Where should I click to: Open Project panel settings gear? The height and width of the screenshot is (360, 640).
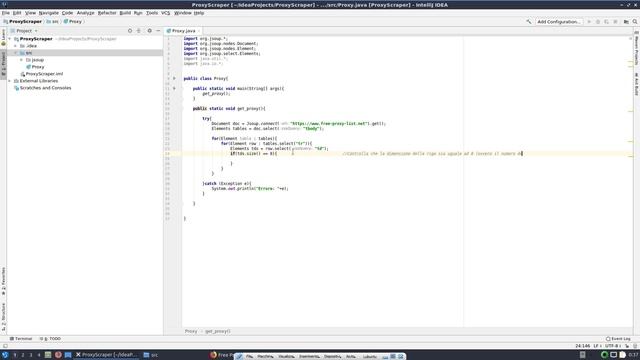[x=149, y=31]
